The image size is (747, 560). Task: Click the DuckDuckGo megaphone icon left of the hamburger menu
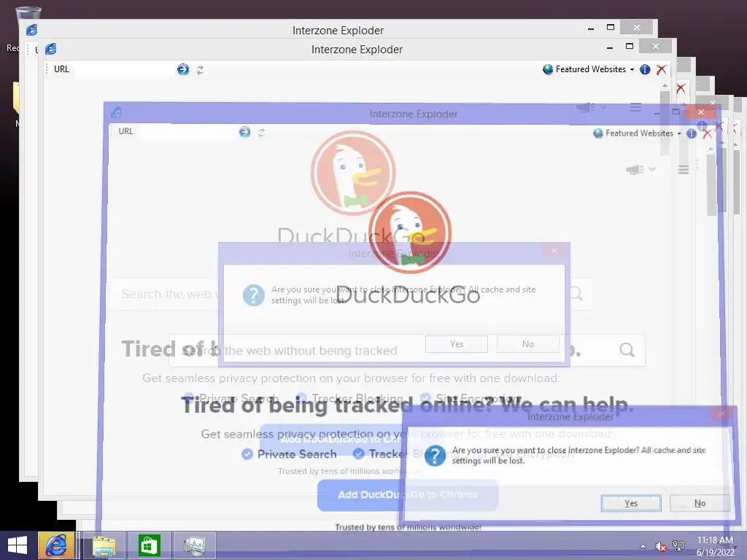tap(635, 169)
